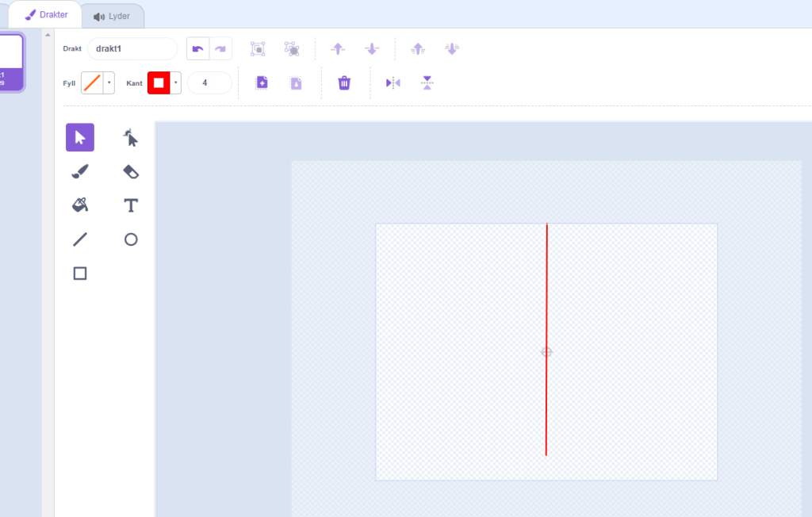Click the trash can delete icon
The width and height of the screenshot is (812, 517).
coord(344,82)
